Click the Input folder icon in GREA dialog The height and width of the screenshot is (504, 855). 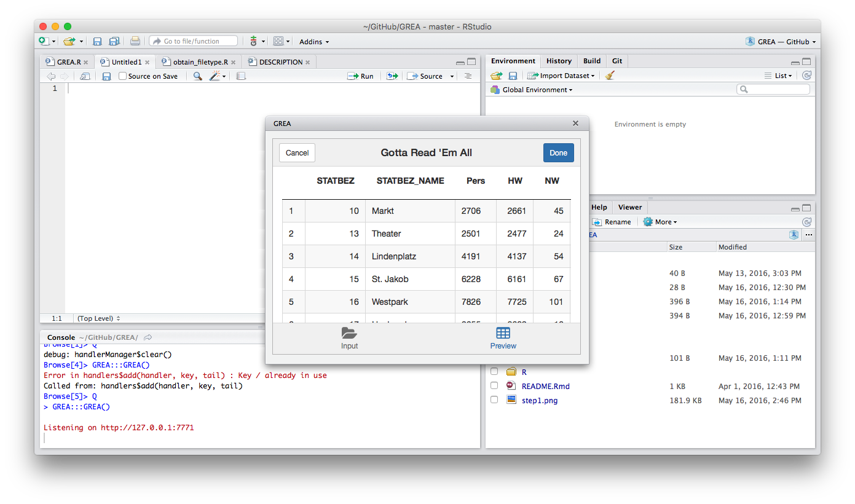(x=349, y=333)
